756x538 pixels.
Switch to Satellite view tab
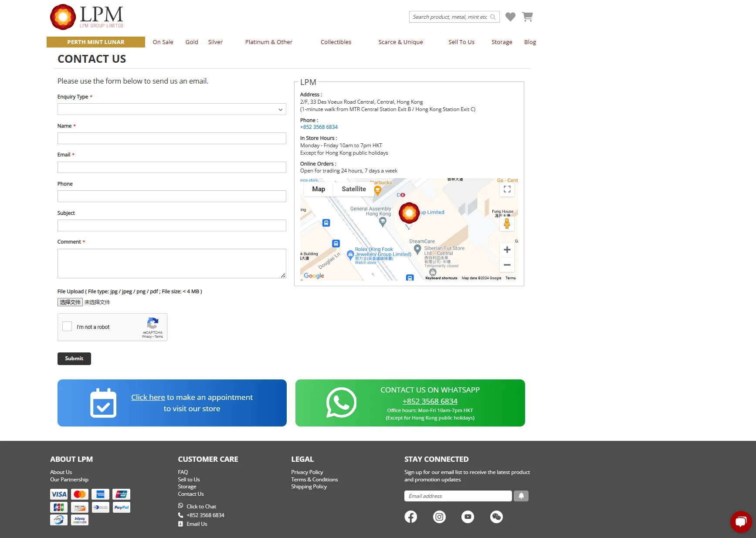coord(354,189)
